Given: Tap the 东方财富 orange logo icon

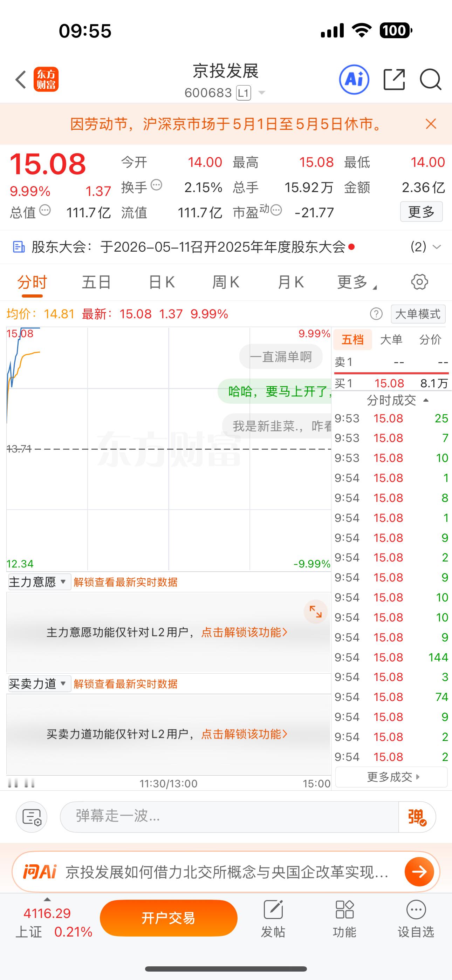Looking at the screenshot, I should tap(46, 80).
